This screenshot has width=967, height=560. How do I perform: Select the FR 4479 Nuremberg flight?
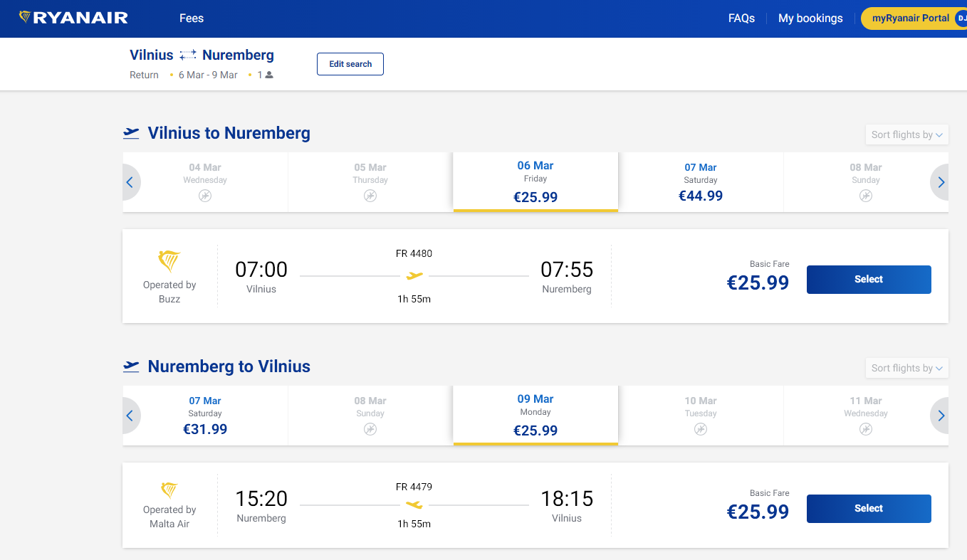(x=868, y=509)
